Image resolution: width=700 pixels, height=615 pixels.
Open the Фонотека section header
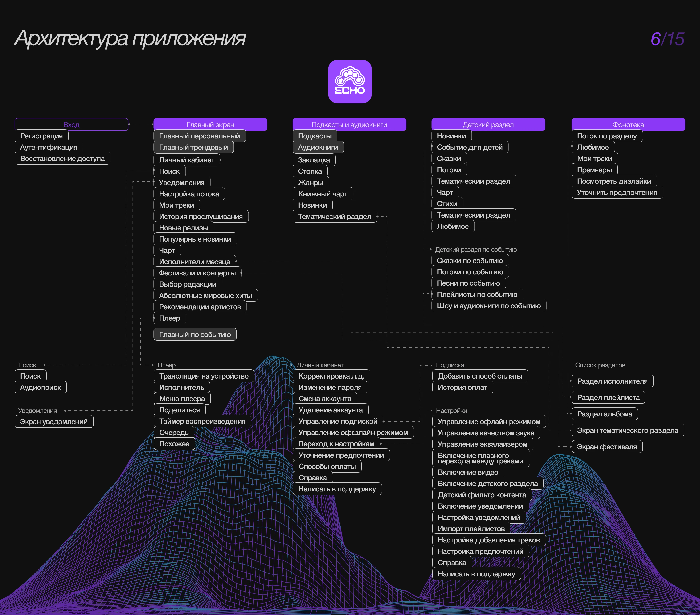(x=628, y=125)
